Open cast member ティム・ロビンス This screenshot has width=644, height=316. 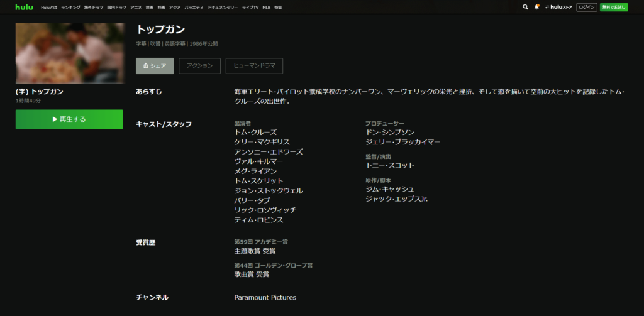(258, 220)
